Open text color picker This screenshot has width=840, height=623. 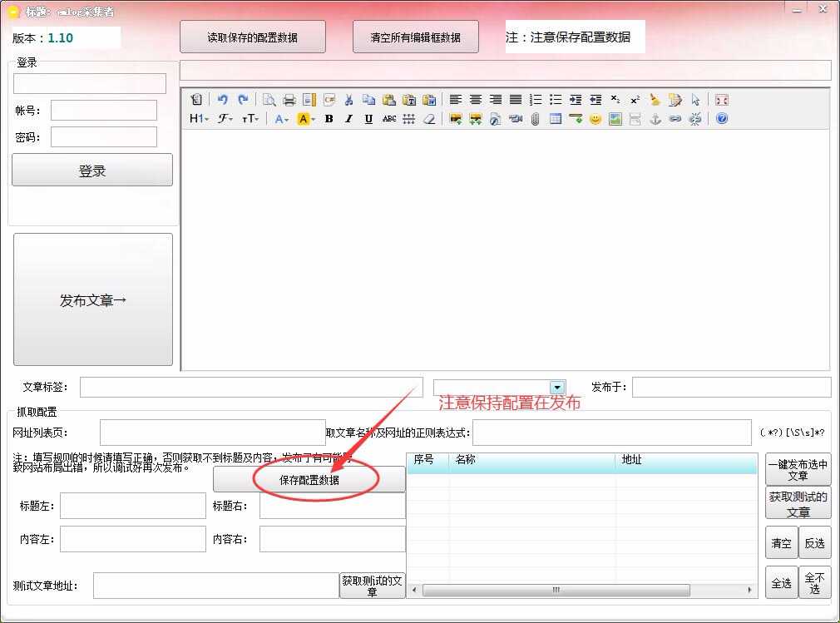[281, 118]
